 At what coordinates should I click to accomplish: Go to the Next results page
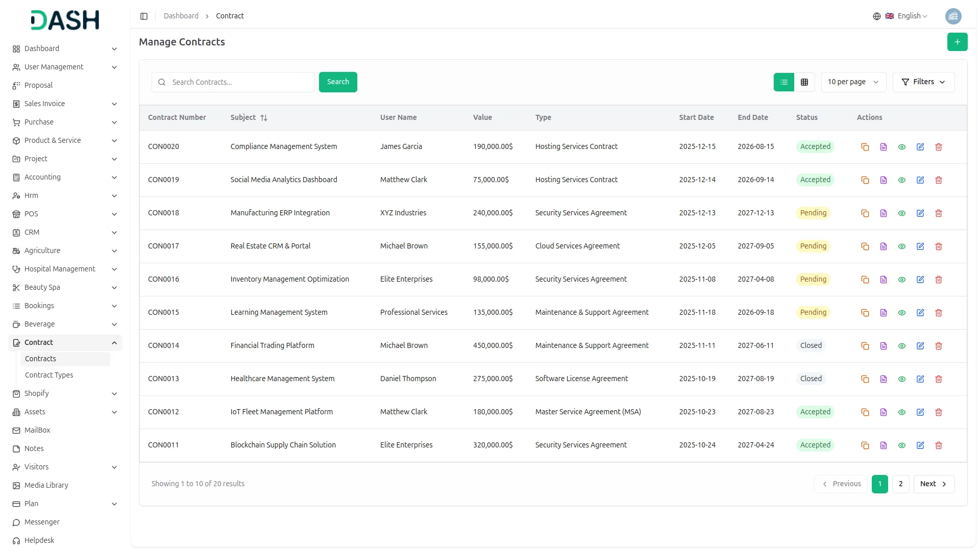933,484
